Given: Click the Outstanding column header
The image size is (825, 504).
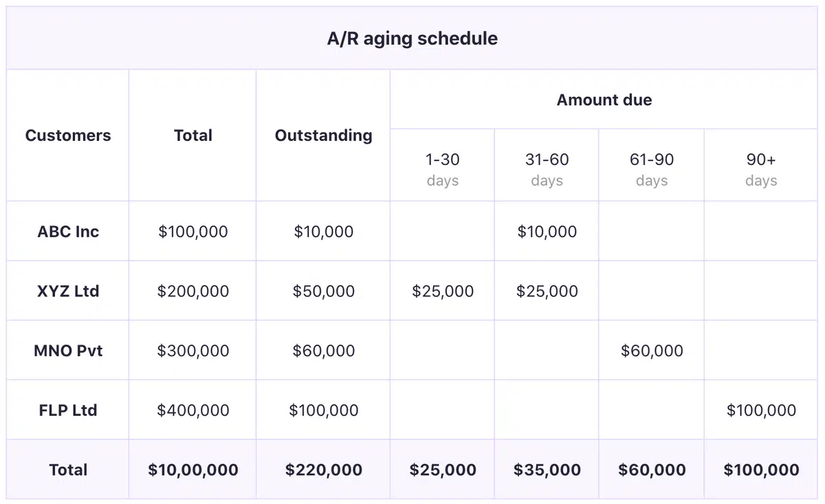Looking at the screenshot, I should tap(323, 135).
